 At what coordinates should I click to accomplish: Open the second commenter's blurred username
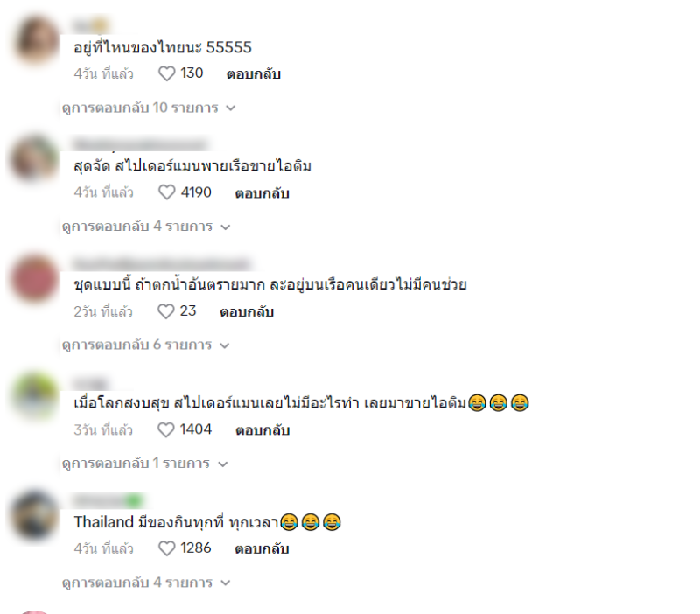pos(140,144)
